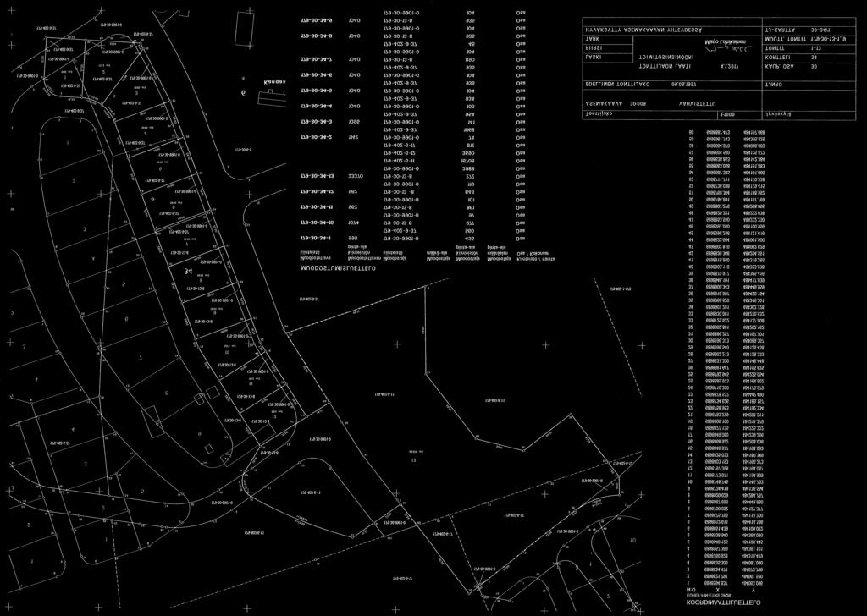Click the KORTTELI label in title block

pyautogui.click(x=777, y=58)
